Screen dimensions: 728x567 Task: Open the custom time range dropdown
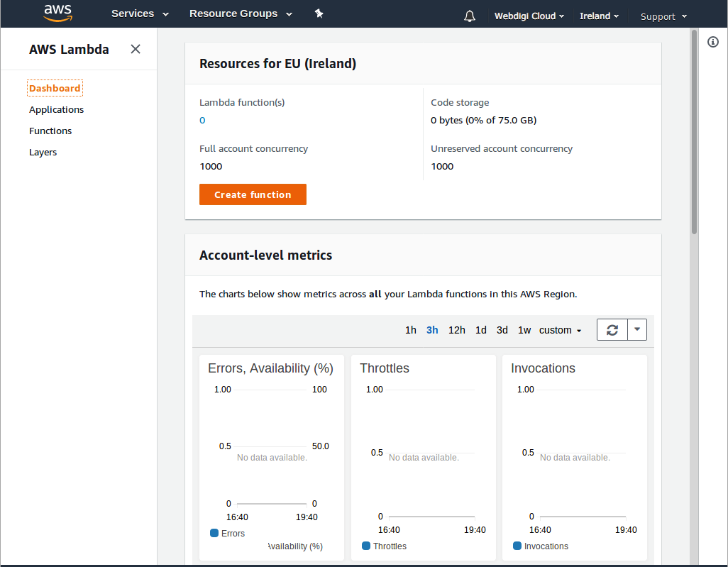[560, 330]
